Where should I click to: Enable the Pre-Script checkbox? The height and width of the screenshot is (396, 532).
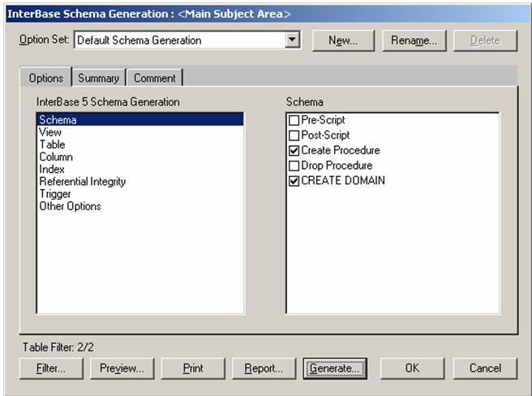pos(294,120)
